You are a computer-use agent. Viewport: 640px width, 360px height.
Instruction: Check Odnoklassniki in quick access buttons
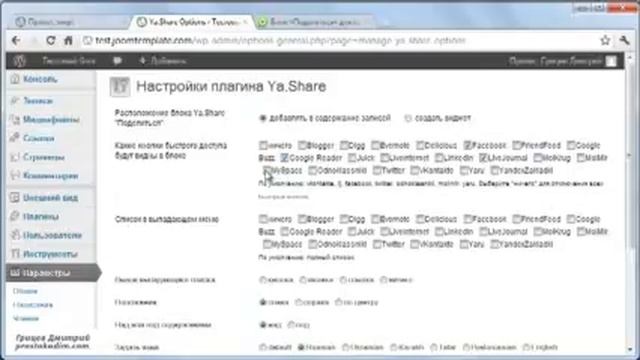coord(313,170)
